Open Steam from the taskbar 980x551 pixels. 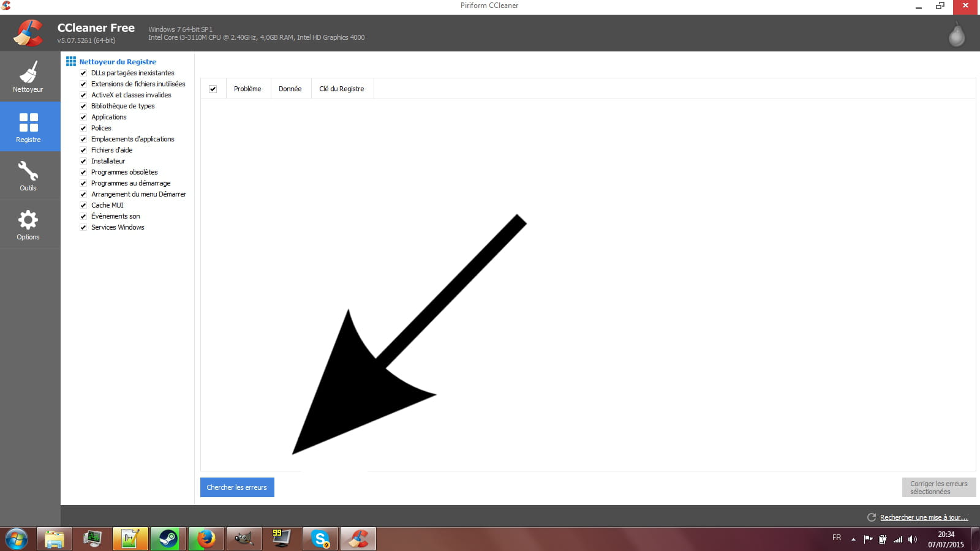[x=168, y=539]
